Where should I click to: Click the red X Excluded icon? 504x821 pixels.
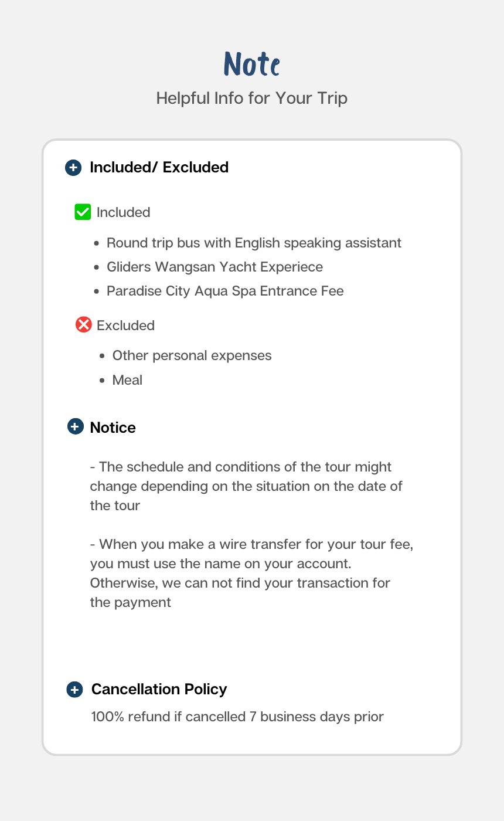(x=84, y=324)
